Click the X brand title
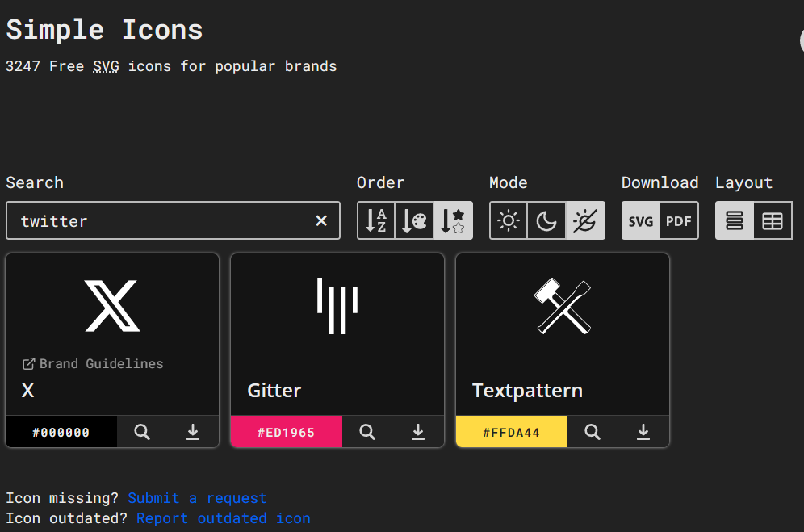 (27, 391)
